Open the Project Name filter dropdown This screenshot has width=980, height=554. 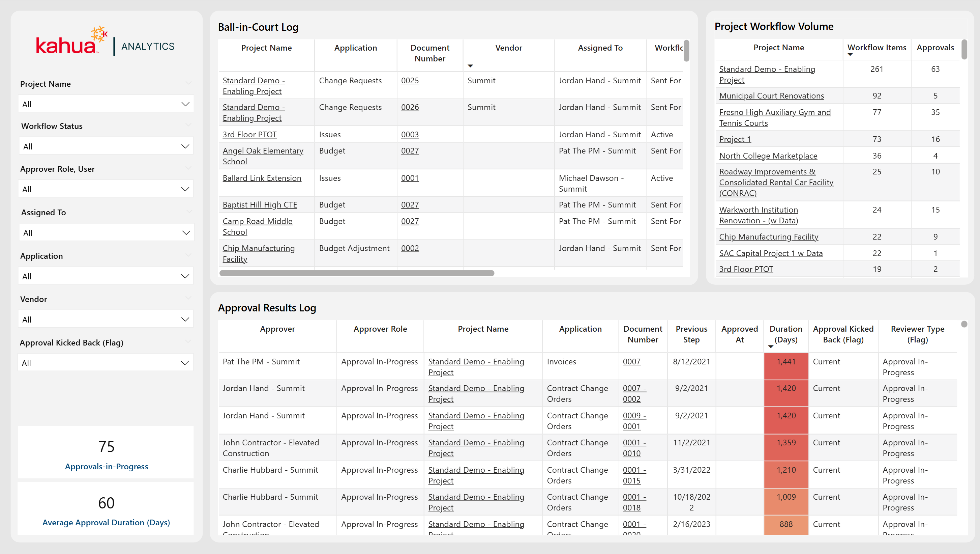click(106, 104)
